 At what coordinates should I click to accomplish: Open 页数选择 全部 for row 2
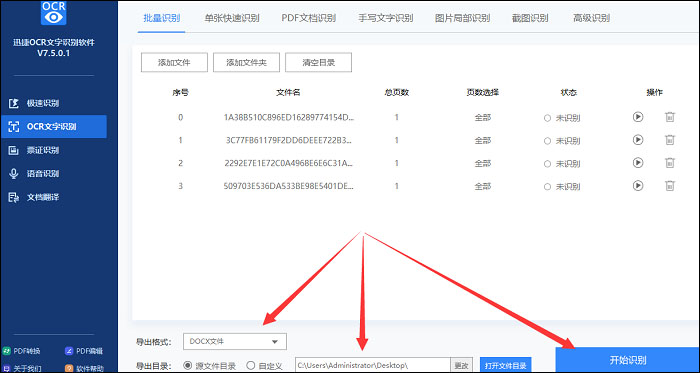[x=483, y=163]
